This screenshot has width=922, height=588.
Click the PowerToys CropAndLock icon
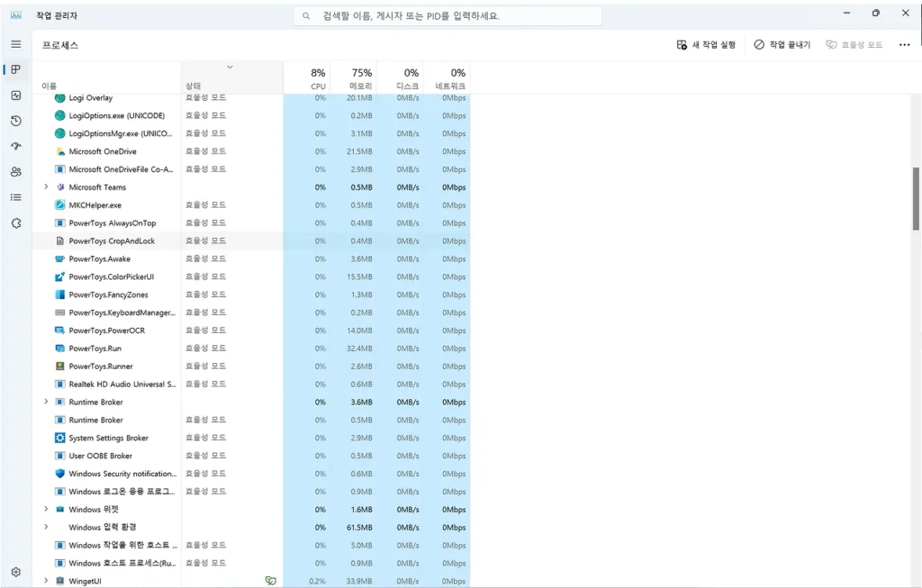click(x=60, y=240)
